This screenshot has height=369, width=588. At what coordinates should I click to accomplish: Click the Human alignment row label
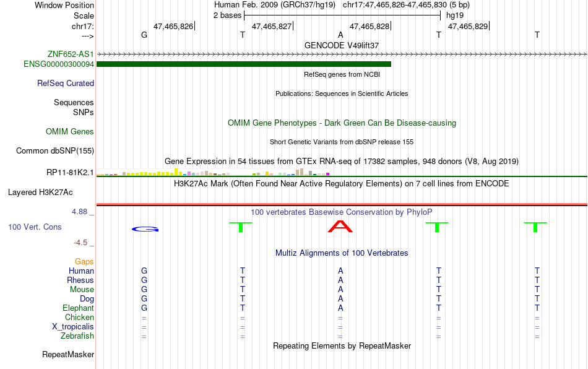81,271
